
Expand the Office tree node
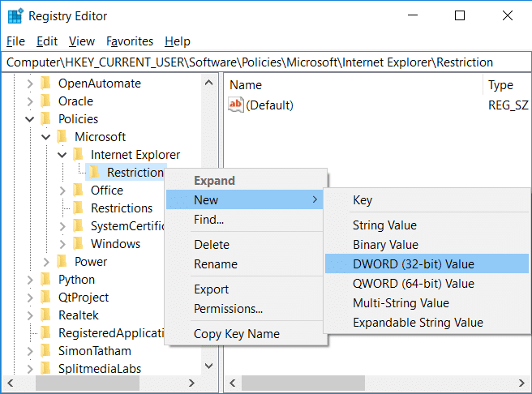[x=62, y=191]
